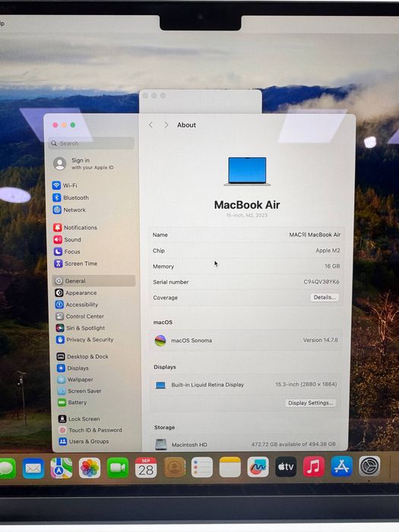Select Network in the sidebar
The image size is (399, 532).
69,210
